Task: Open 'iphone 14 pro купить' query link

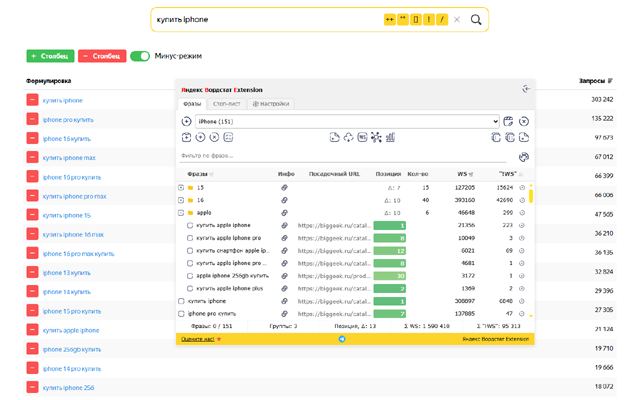Action: [x=72, y=369]
